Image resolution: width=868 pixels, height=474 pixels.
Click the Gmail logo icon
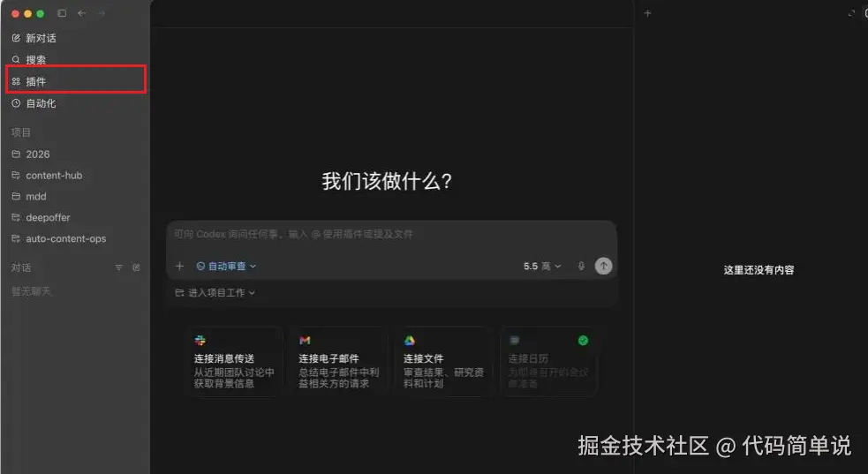click(305, 340)
